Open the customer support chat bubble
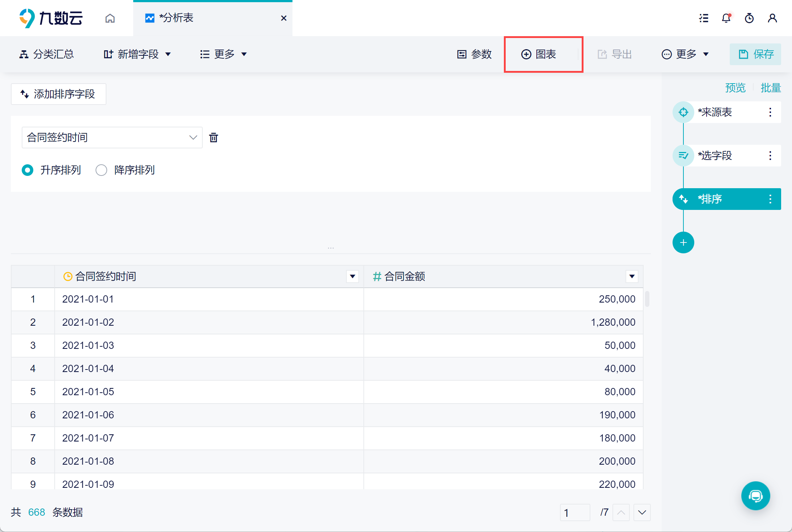The width and height of the screenshot is (792, 532). [755, 495]
